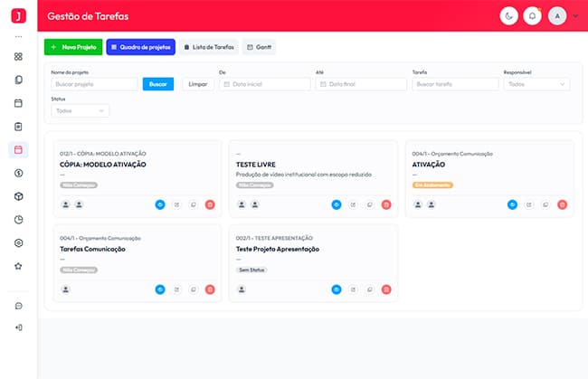Open the chat bubble icon in sidebar
The image size is (588, 379).
(18, 306)
